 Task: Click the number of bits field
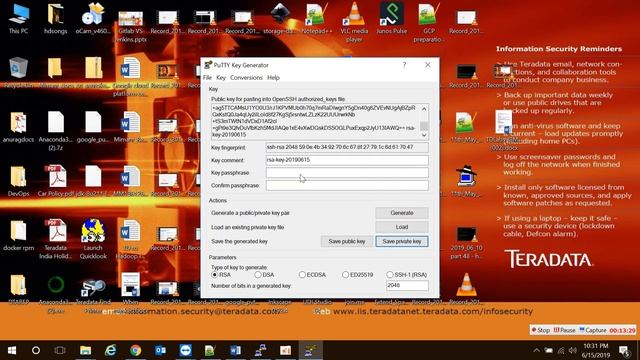(407, 286)
